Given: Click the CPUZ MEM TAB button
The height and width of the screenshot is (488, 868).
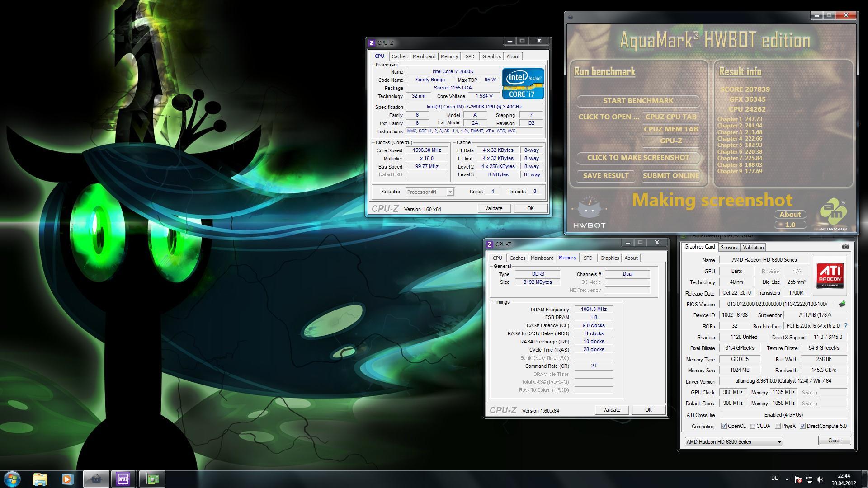Looking at the screenshot, I should tap(671, 129).
